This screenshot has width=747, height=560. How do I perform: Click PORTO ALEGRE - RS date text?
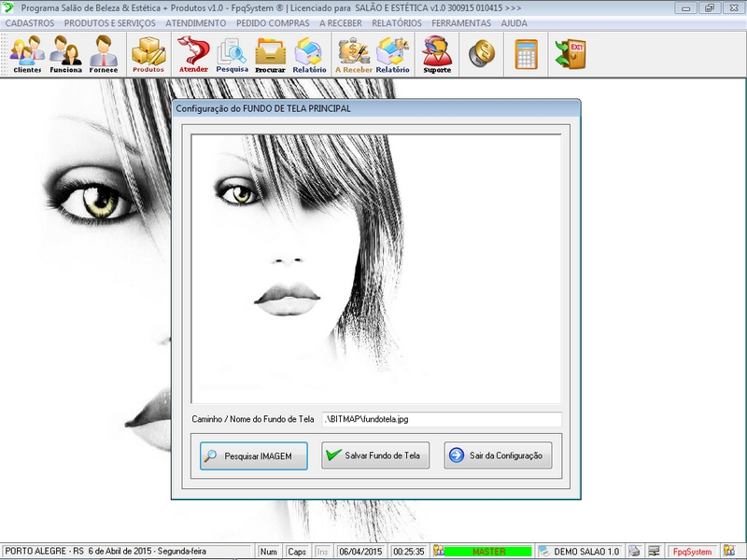[106, 551]
